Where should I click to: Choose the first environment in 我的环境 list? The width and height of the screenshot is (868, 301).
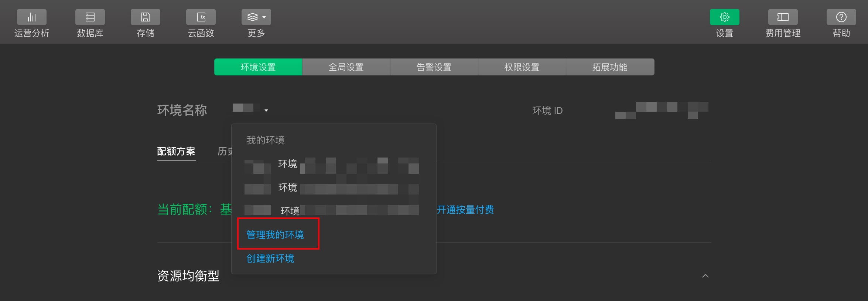click(332, 165)
